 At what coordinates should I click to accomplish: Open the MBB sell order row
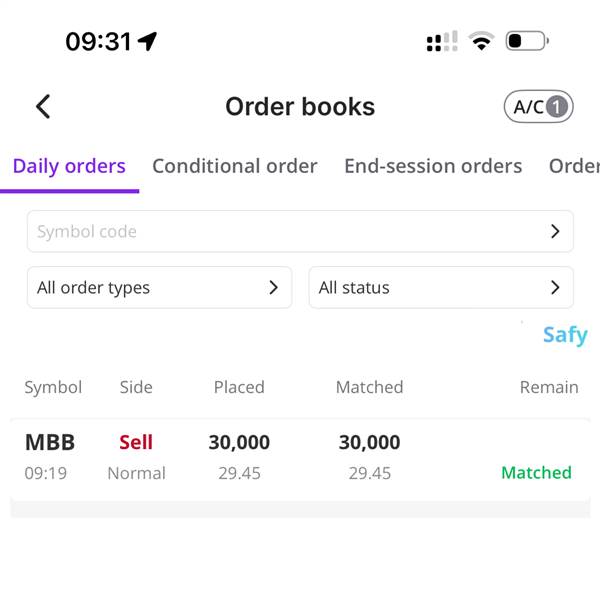point(300,458)
